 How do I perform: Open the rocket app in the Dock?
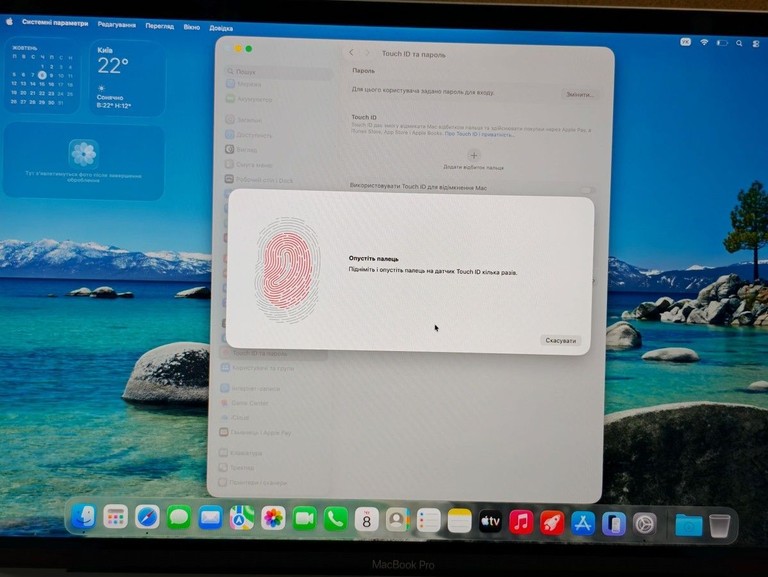click(552, 524)
